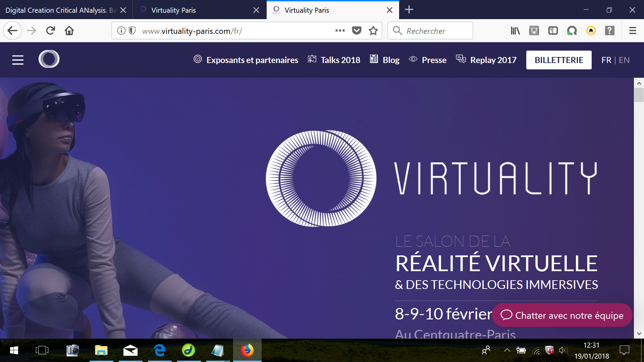This screenshot has height=362, width=644.
Task: Open the Talks 2018 page
Action: pos(334,60)
